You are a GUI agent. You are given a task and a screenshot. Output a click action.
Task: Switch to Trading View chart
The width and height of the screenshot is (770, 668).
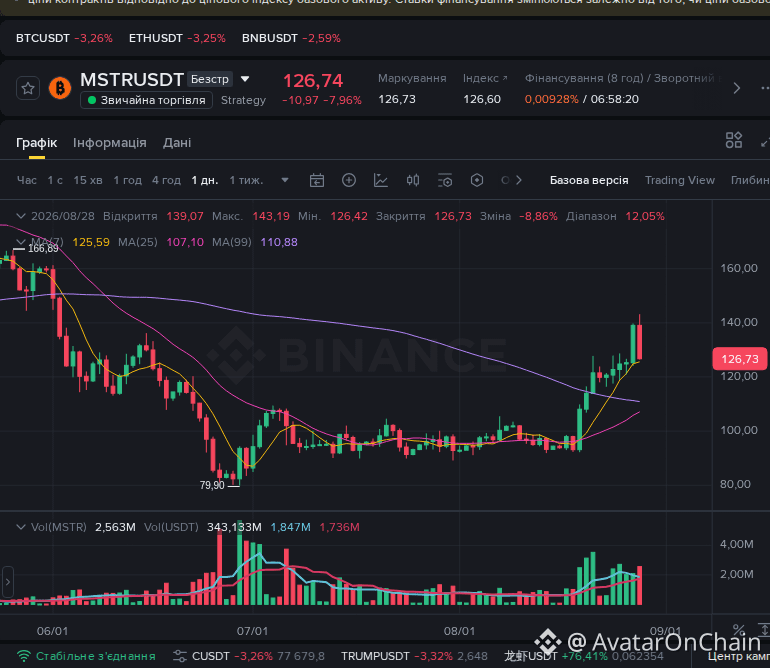(x=680, y=180)
